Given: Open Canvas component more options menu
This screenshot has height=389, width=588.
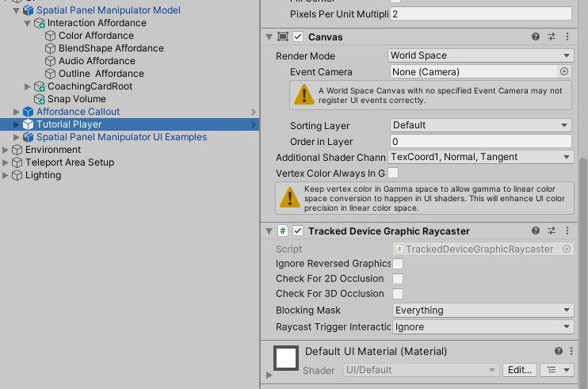Looking at the screenshot, I should [x=567, y=36].
